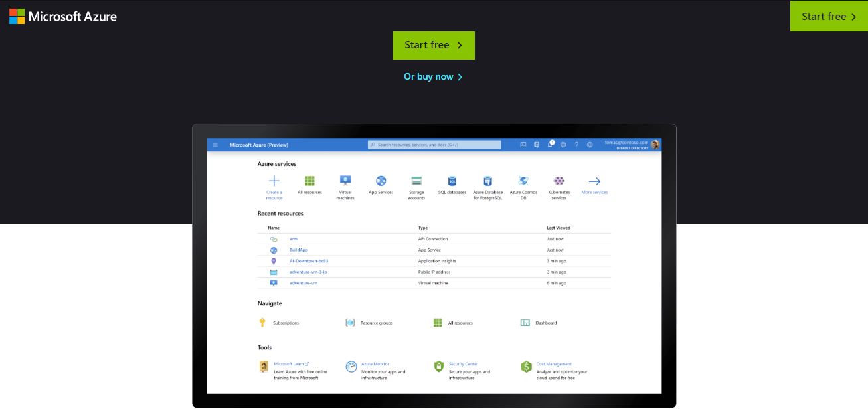
Task: Click the Microsoft Azure (Preview) portal title
Action: coord(259,145)
